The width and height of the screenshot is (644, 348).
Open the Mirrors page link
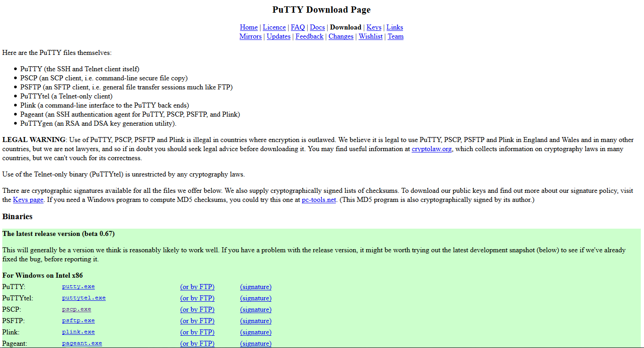(x=251, y=36)
